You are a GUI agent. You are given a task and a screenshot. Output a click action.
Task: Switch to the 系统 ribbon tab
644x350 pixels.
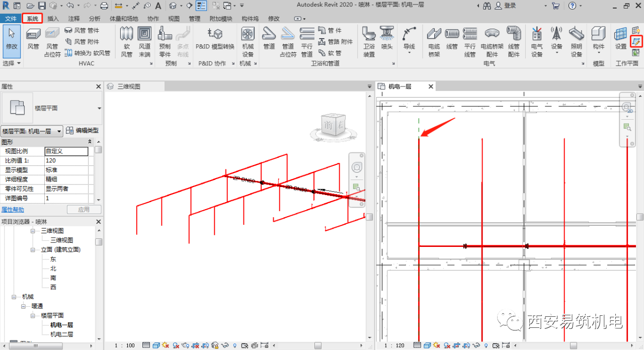(x=33, y=19)
